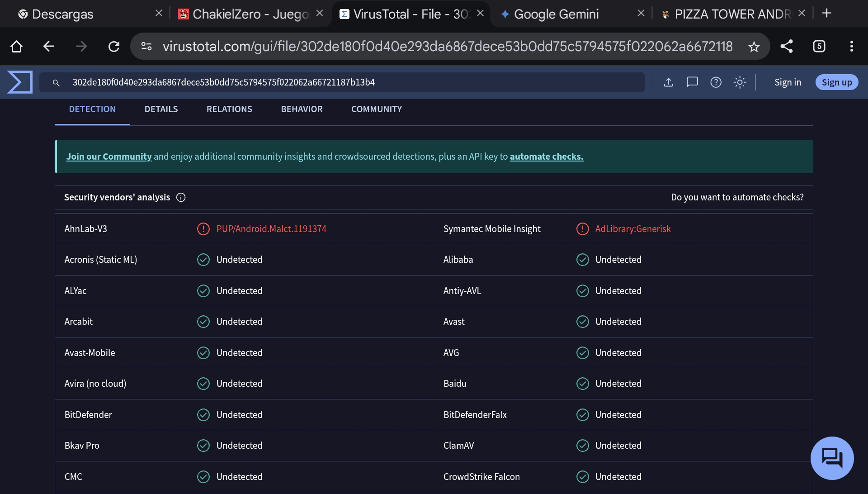Click the VirusTotal logo
The image size is (868, 494).
[20, 82]
